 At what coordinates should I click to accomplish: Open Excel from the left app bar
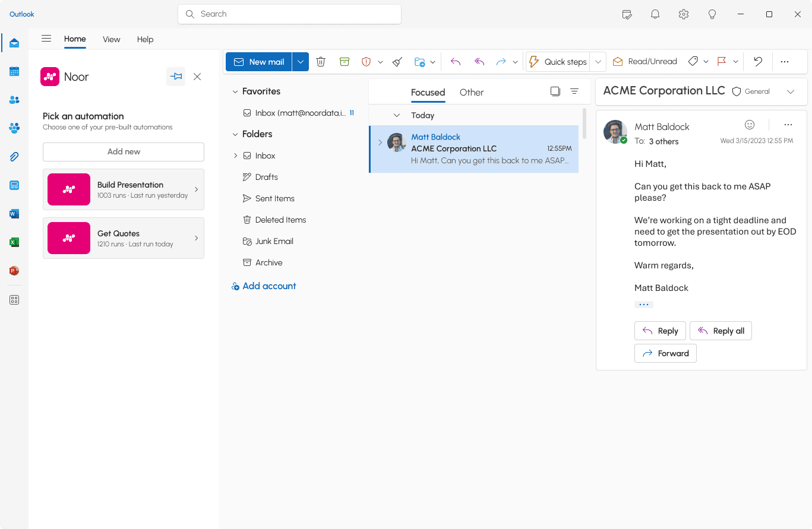(x=14, y=242)
